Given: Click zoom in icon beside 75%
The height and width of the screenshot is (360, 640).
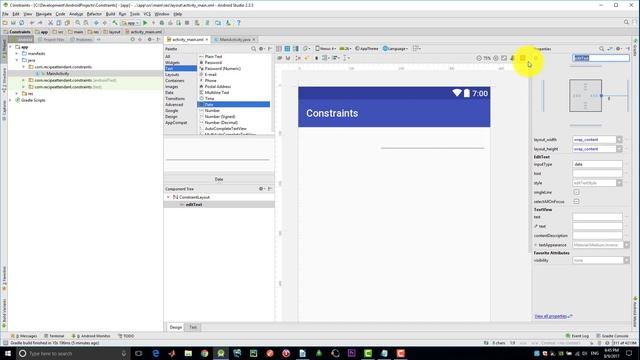Looking at the screenshot, I should pyautogui.click(x=496, y=58).
